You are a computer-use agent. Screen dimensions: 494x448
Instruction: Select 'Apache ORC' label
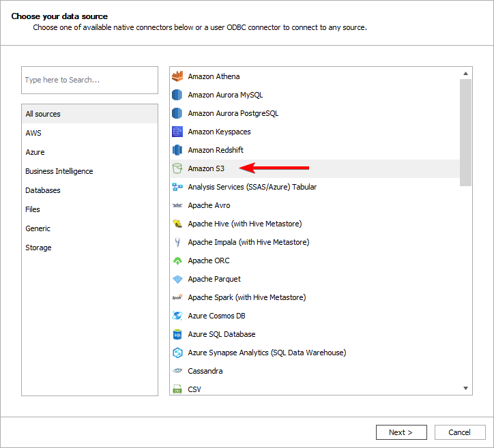[209, 260]
